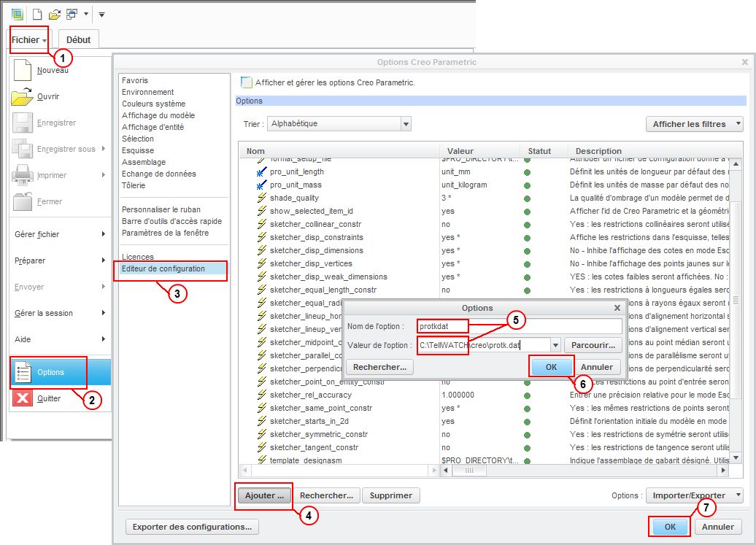The height and width of the screenshot is (545, 756).
Task: Click the Parcourir... button
Action: click(593, 346)
